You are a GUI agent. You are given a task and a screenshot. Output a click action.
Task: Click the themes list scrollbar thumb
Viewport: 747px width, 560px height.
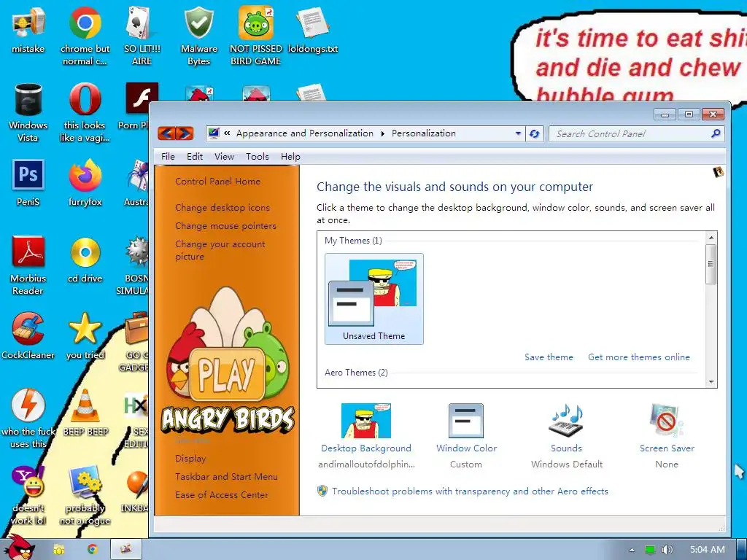click(711, 264)
